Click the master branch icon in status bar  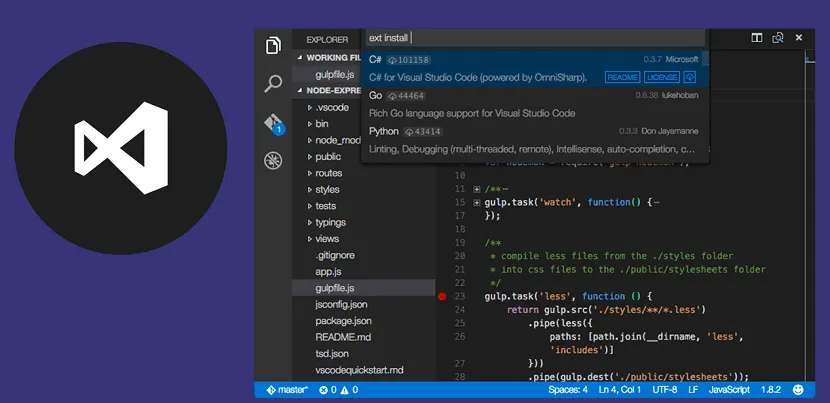(x=271, y=390)
